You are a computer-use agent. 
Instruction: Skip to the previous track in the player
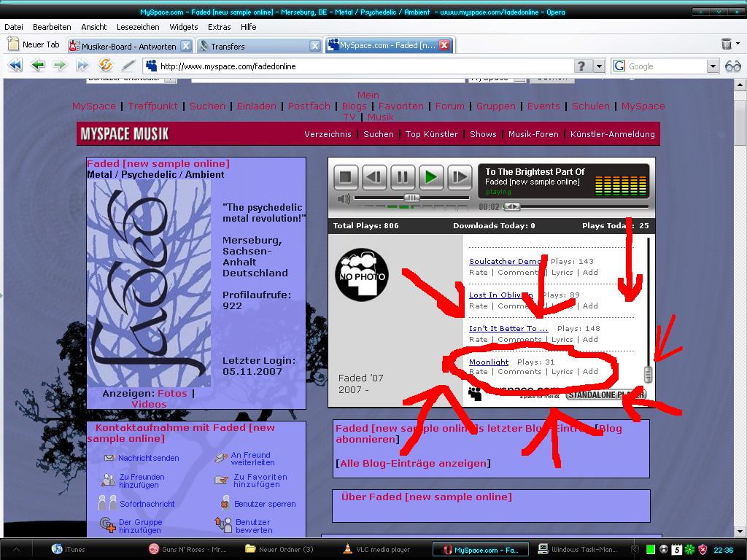(374, 177)
